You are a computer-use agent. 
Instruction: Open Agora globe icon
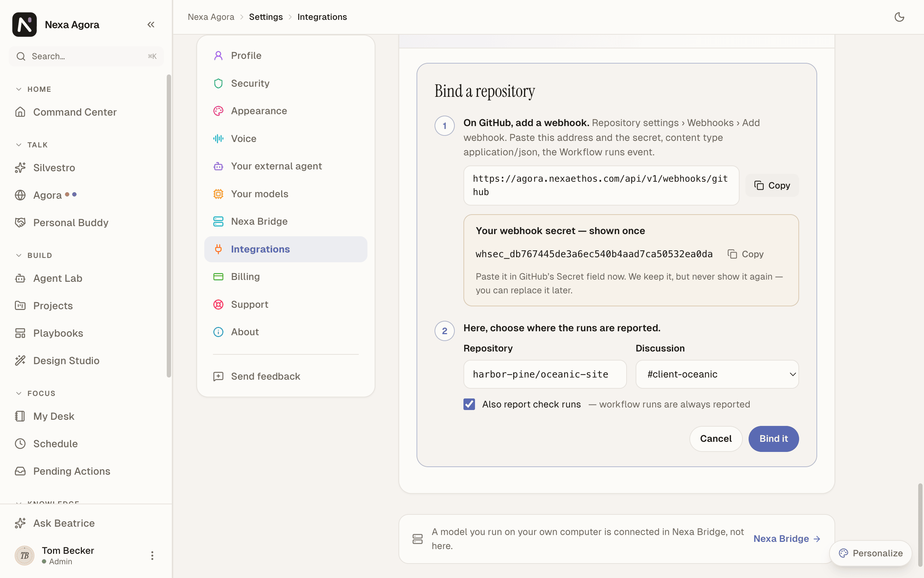[20, 195]
